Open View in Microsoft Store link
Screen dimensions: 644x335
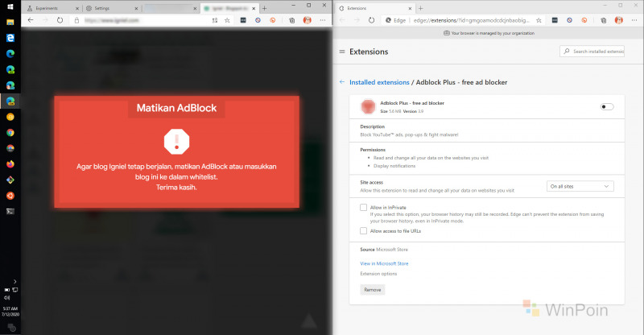pyautogui.click(x=384, y=263)
